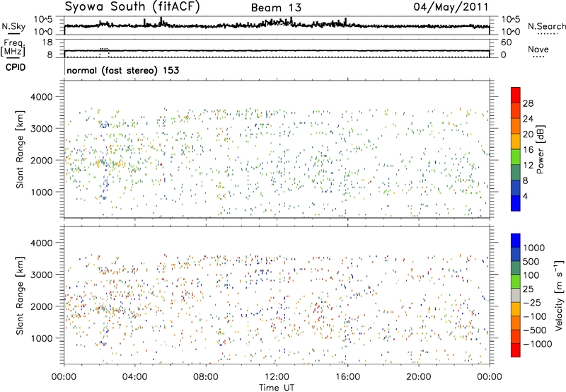Click velocity colorbar tick value 1000
Image resolution: width=566 pixels, height=392 pixels.
pos(534,248)
